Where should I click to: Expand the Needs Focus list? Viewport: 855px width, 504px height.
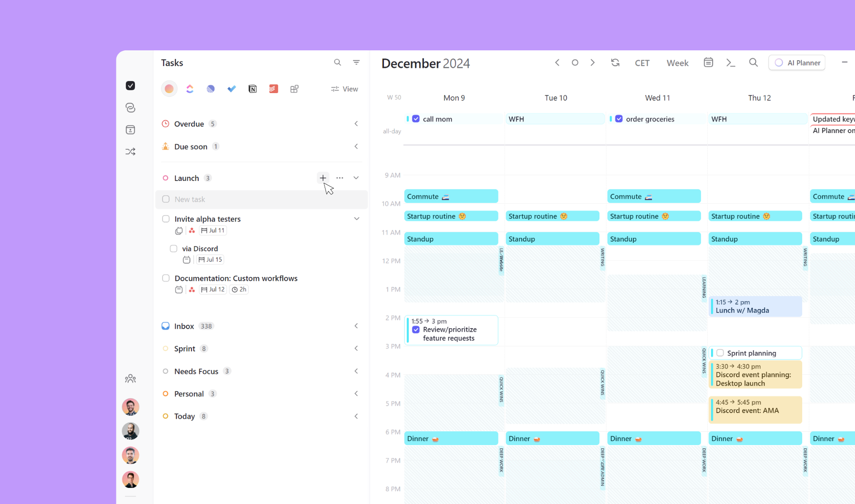coord(356,371)
